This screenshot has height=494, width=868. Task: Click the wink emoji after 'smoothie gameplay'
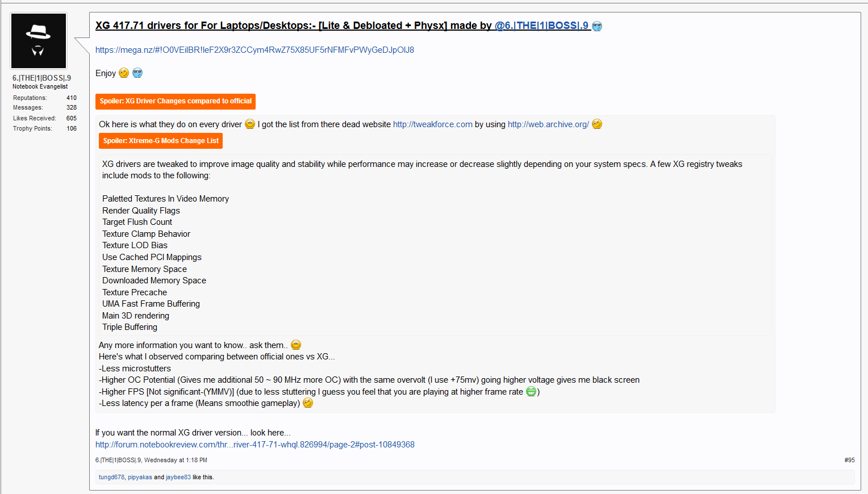click(308, 403)
